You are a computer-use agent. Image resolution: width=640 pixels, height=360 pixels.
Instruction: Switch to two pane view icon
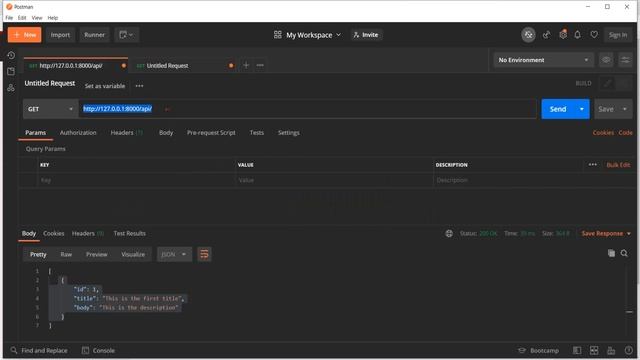click(594, 351)
